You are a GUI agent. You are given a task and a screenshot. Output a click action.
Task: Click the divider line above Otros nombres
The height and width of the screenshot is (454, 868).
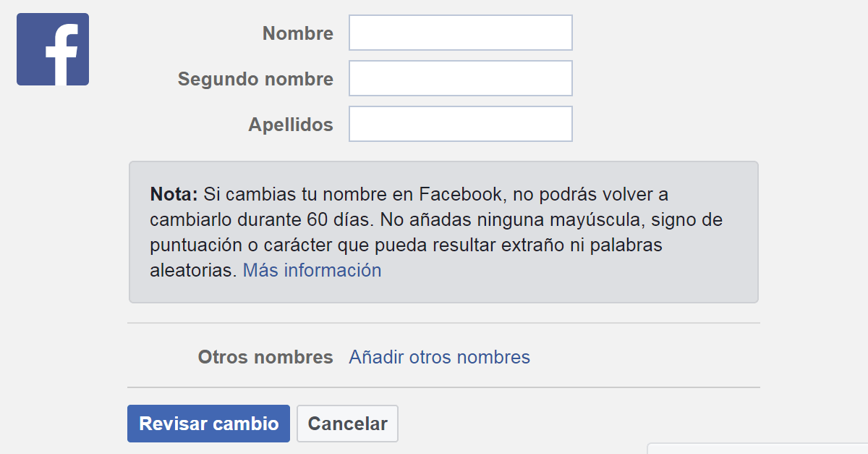coord(443,323)
